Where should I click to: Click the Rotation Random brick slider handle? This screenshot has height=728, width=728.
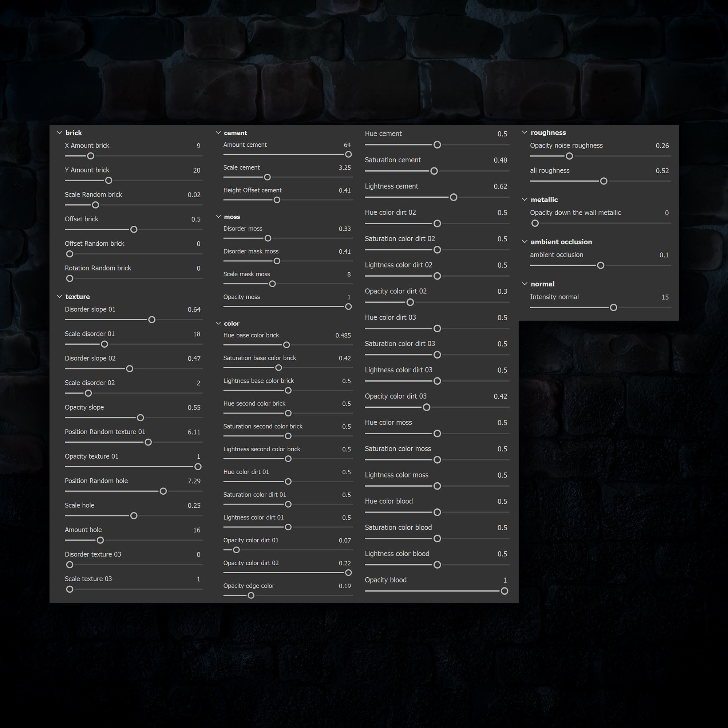[70, 278]
